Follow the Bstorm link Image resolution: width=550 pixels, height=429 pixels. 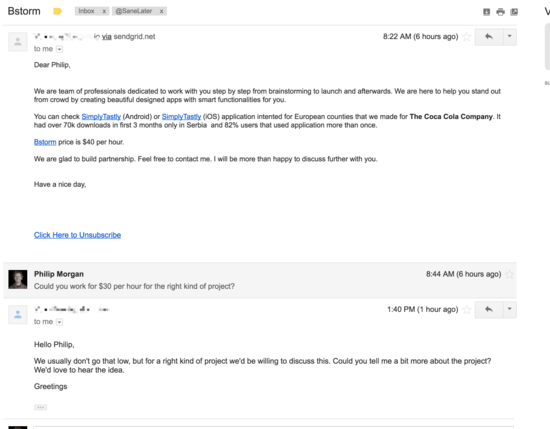tap(45, 142)
